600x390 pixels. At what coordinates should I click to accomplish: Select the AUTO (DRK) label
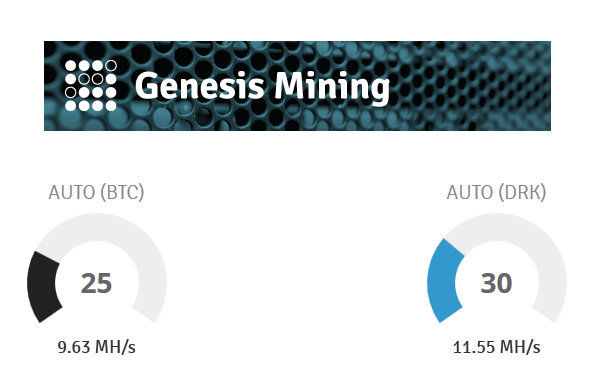coord(496,192)
